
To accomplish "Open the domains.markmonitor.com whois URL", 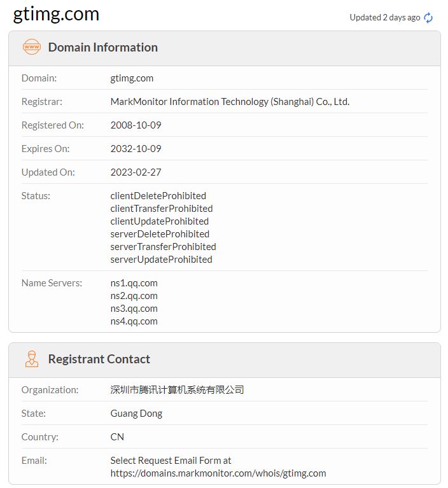I will tap(218, 473).
